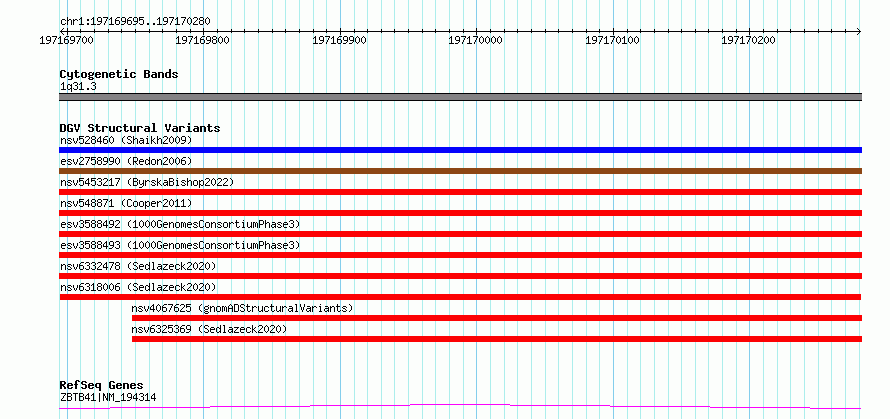Click the ZBTB41|NM_194314 gene label
The width and height of the screenshot is (890, 419).
click(x=108, y=397)
